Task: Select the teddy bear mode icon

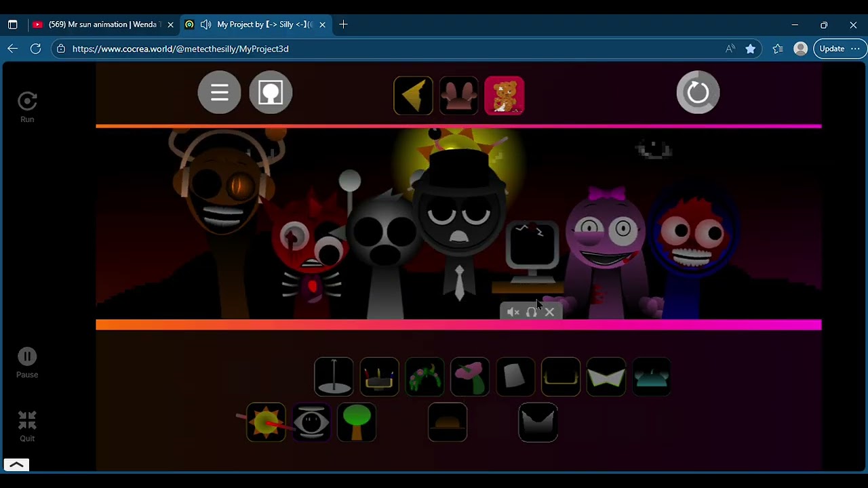Action: (505, 96)
